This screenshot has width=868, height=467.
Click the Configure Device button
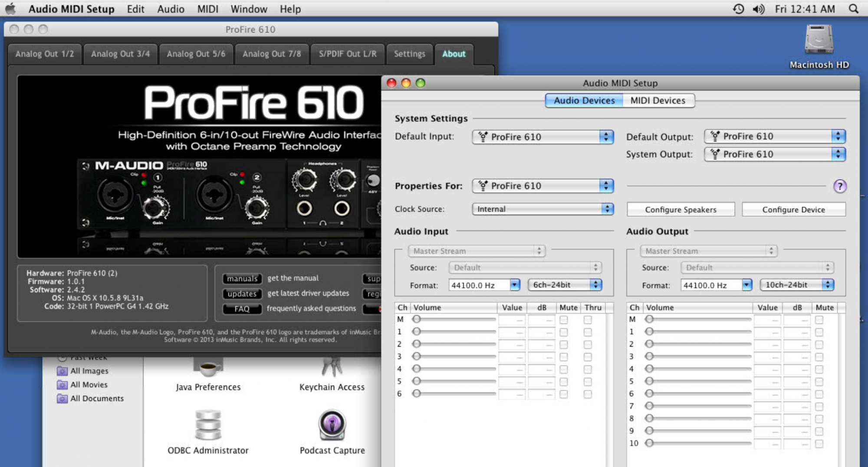pos(793,209)
